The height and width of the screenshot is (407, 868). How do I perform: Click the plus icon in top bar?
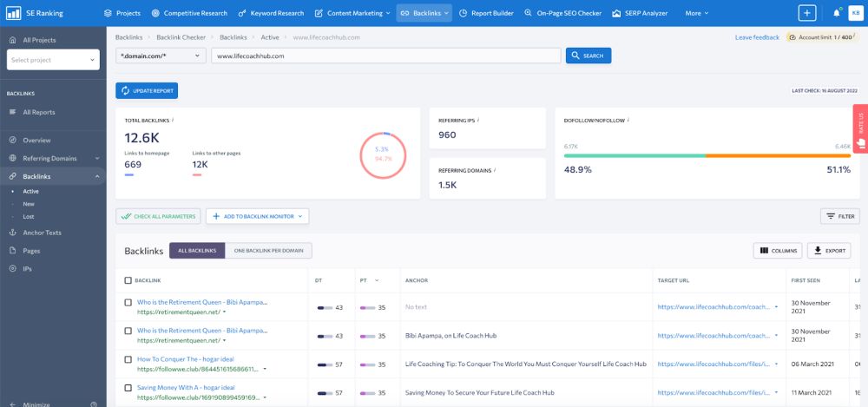coord(807,13)
